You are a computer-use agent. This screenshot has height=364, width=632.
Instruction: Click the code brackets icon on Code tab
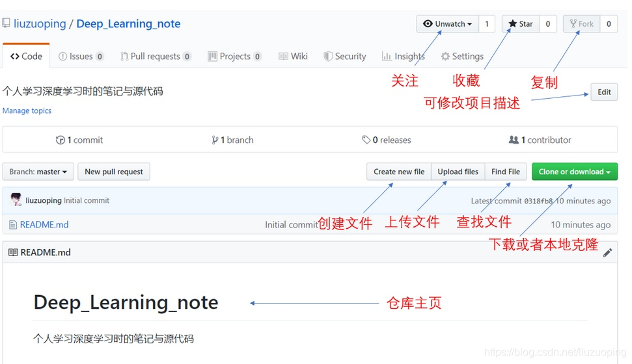[15, 57]
